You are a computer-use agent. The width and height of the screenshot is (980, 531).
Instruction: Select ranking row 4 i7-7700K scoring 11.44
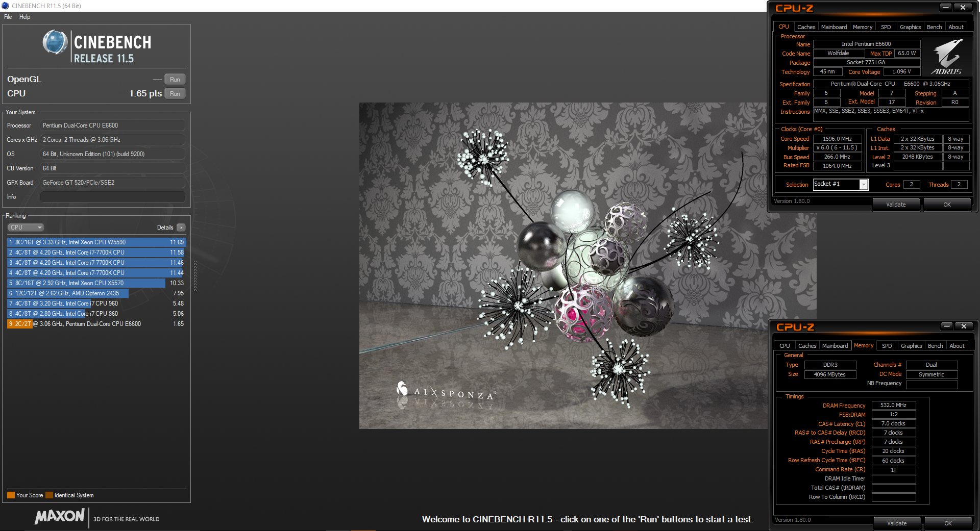pyautogui.click(x=96, y=273)
